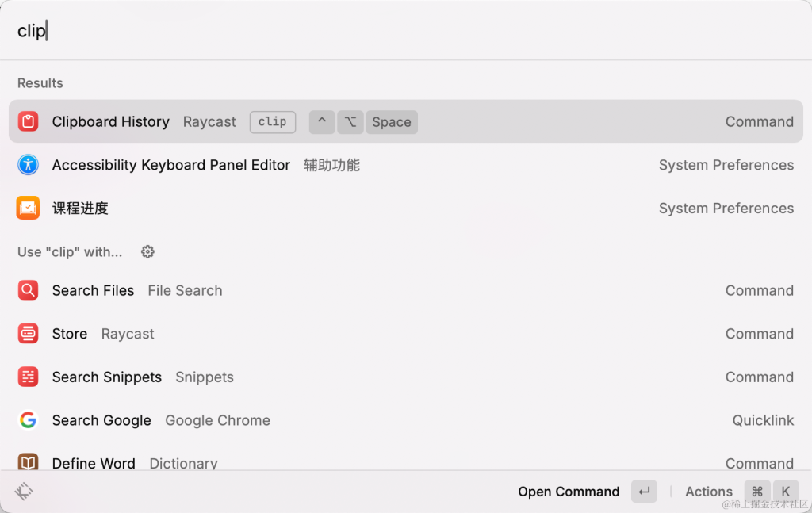Click the Control key hotkey badge
This screenshot has width=812, height=513.
(322, 122)
